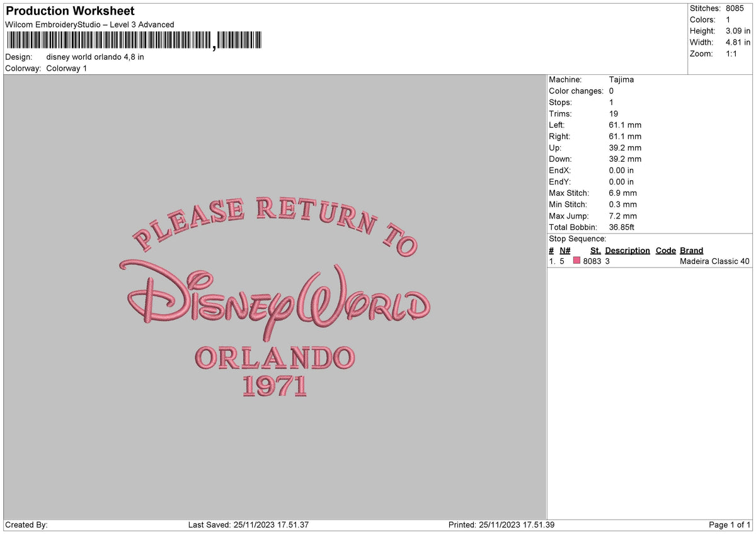Click the Width value 4.81 in

click(x=738, y=42)
